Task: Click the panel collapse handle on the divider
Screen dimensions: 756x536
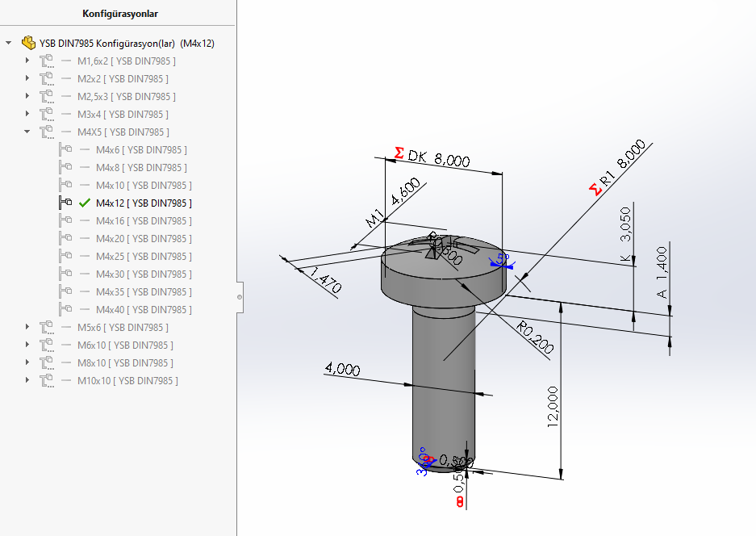Action: 239,296
